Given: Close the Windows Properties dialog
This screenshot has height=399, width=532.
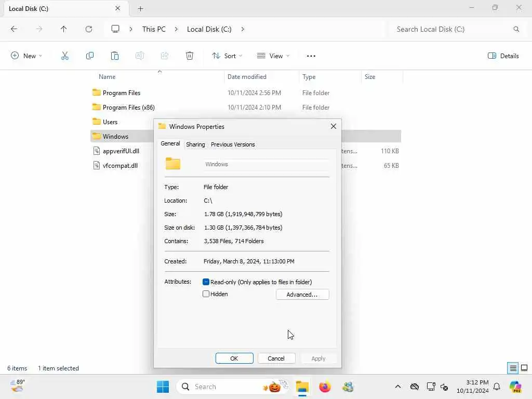Looking at the screenshot, I should point(334,126).
